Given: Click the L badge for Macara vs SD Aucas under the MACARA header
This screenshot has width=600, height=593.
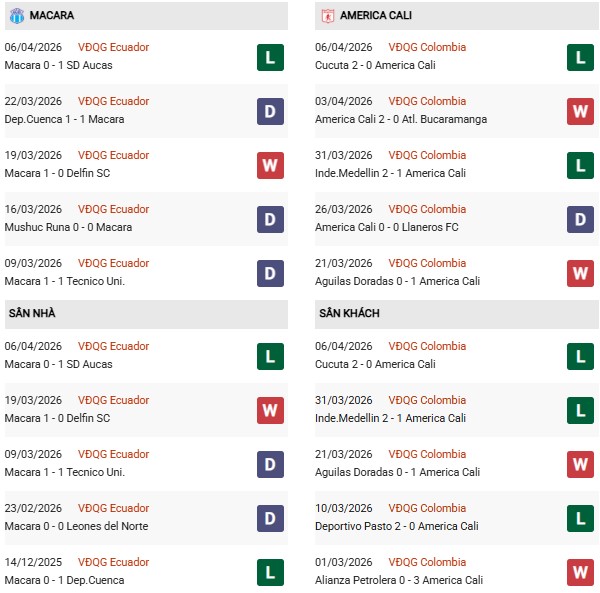Looking at the screenshot, I should 270,57.
